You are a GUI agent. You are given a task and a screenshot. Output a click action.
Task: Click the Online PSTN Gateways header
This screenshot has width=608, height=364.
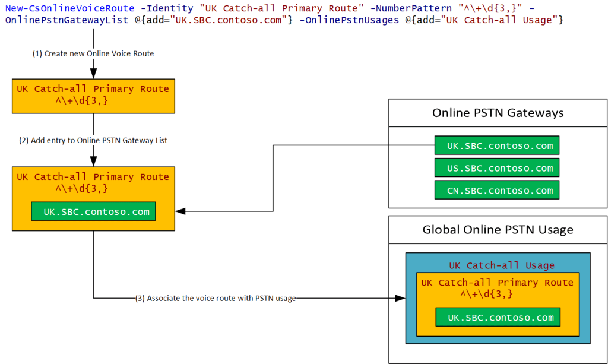(x=498, y=113)
